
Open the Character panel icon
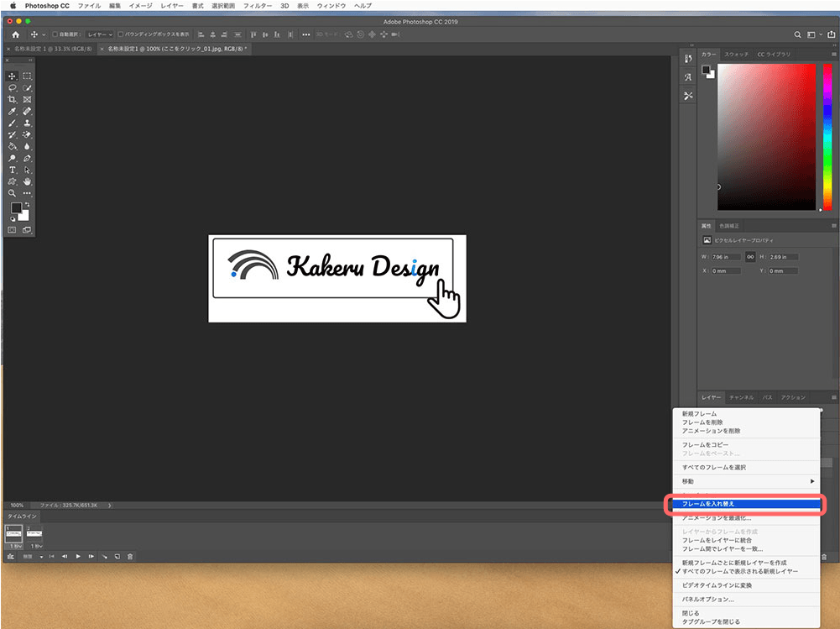pos(688,77)
